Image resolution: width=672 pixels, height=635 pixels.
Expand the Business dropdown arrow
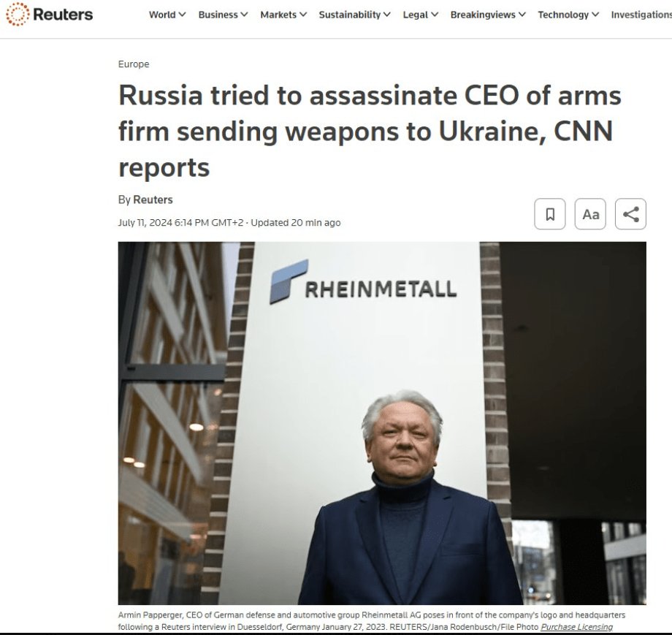click(x=244, y=15)
